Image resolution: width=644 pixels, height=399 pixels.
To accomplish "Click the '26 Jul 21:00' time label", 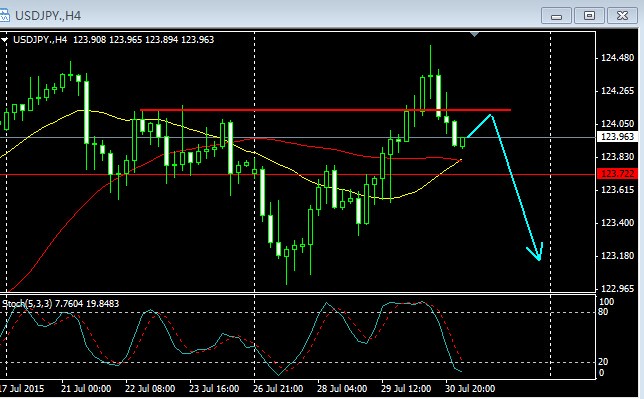I will coord(278,389).
